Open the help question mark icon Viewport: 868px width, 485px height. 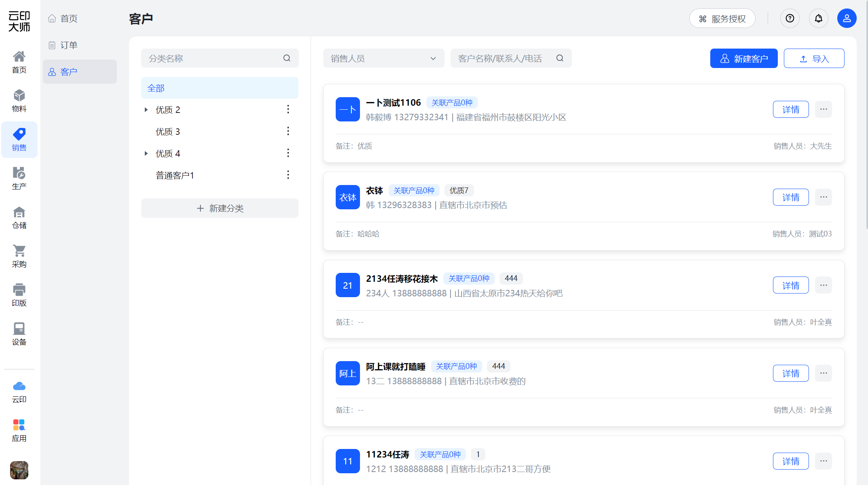(790, 18)
